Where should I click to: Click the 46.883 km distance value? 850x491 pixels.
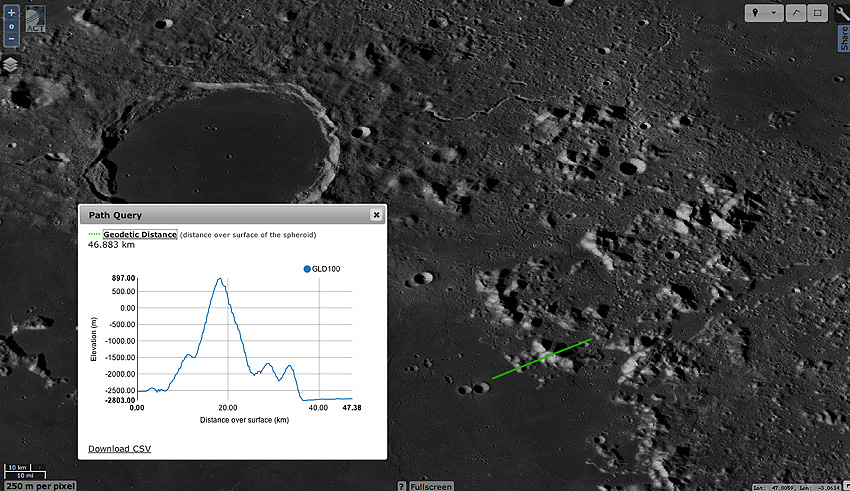(111, 245)
